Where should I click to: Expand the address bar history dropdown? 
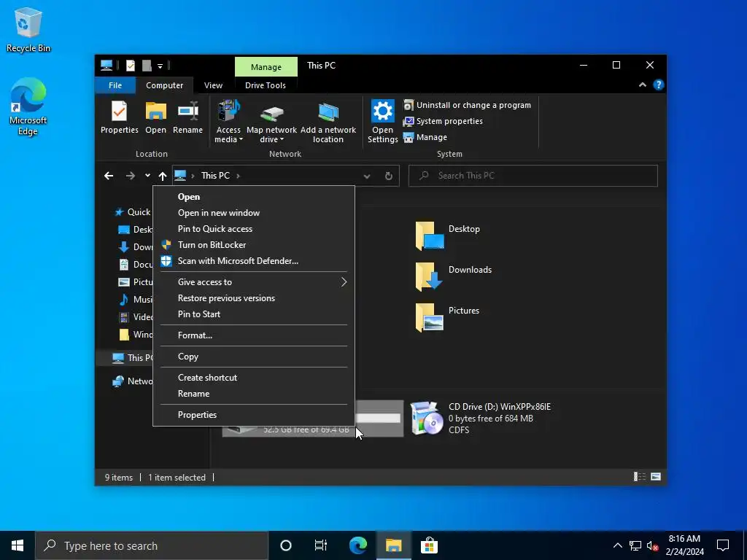click(367, 176)
